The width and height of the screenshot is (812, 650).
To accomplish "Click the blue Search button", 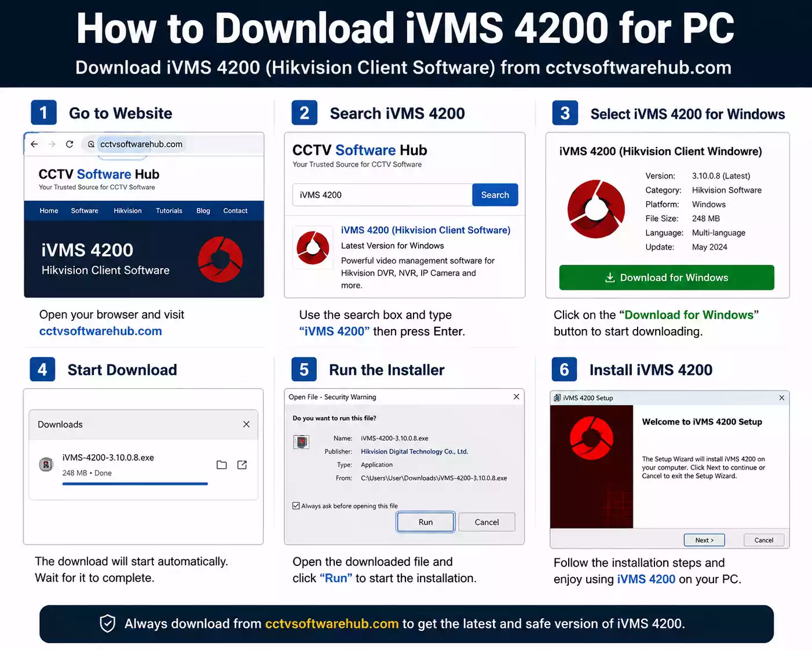I will tap(495, 195).
